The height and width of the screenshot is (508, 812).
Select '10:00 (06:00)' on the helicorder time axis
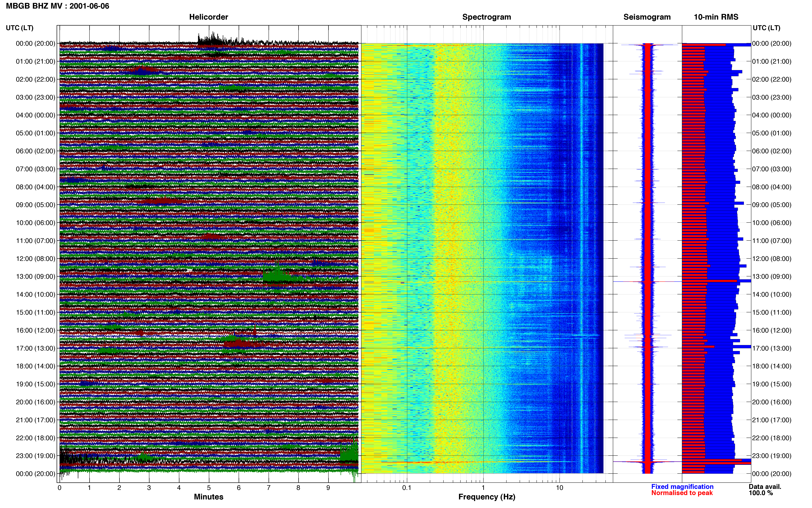[x=36, y=223]
